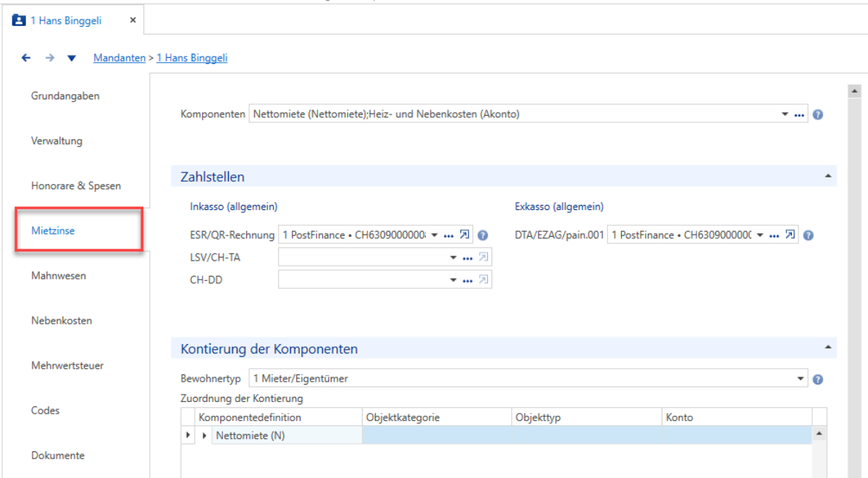Click the Objektkategorie column header
The width and height of the screenshot is (868, 478).
(437, 417)
